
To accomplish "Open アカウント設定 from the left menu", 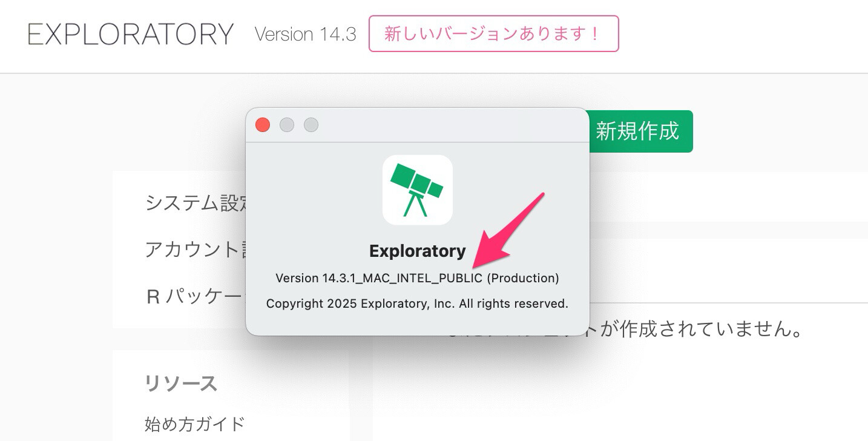I will click(195, 249).
